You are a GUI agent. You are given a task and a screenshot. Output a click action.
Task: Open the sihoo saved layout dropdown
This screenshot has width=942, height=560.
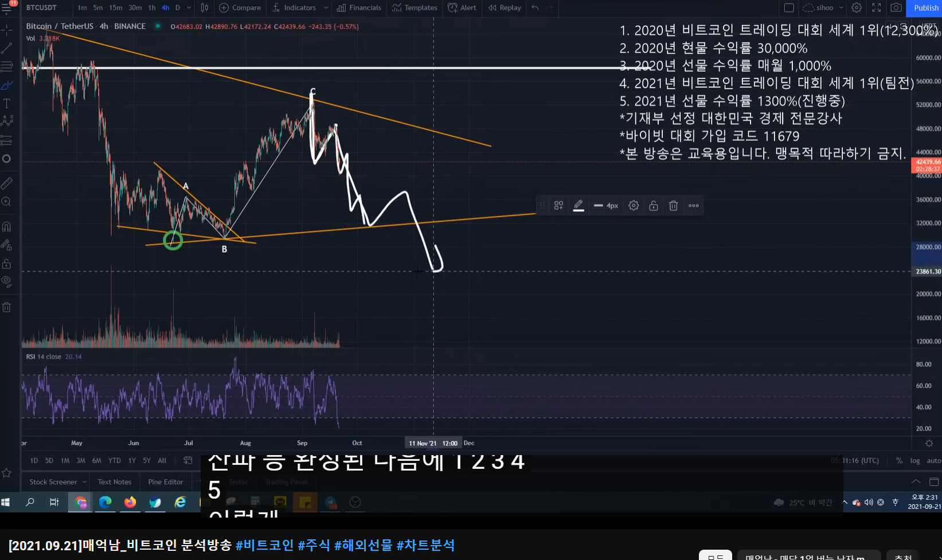[823, 7]
